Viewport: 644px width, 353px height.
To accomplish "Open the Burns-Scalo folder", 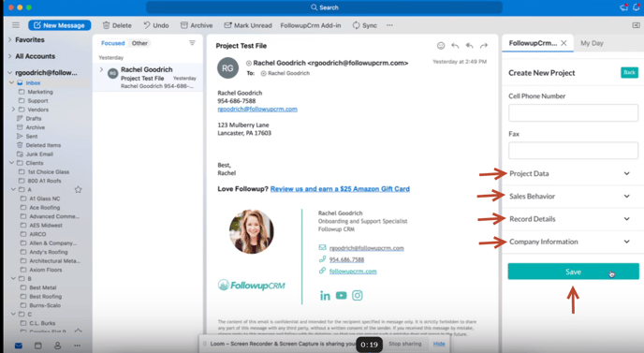I will [45, 305].
